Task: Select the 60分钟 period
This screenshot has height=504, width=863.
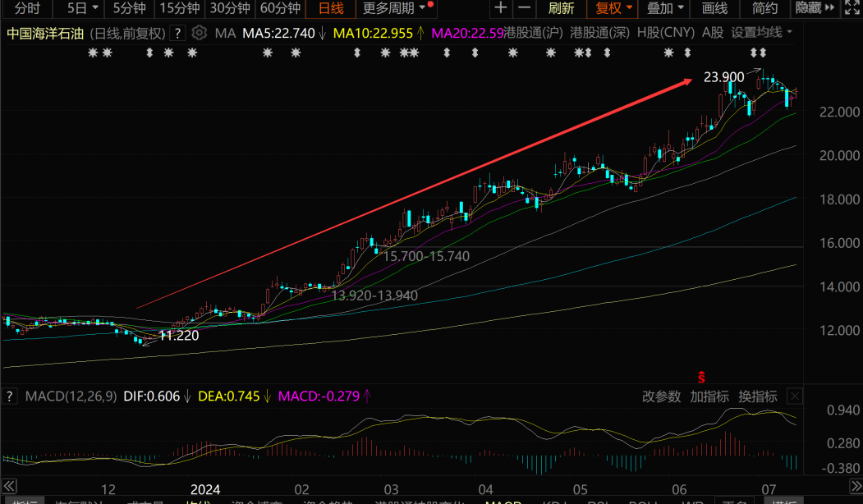Action: pos(280,8)
